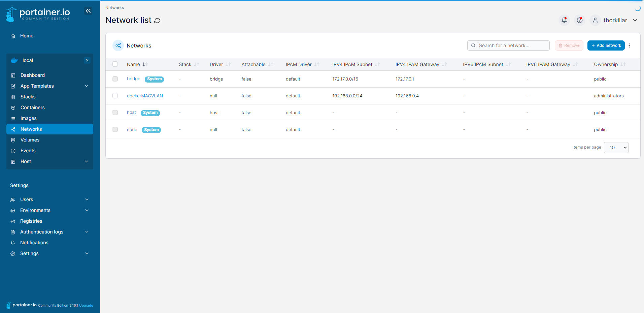Select the none network checkbox
Image resolution: width=644 pixels, height=313 pixels.
point(115,129)
